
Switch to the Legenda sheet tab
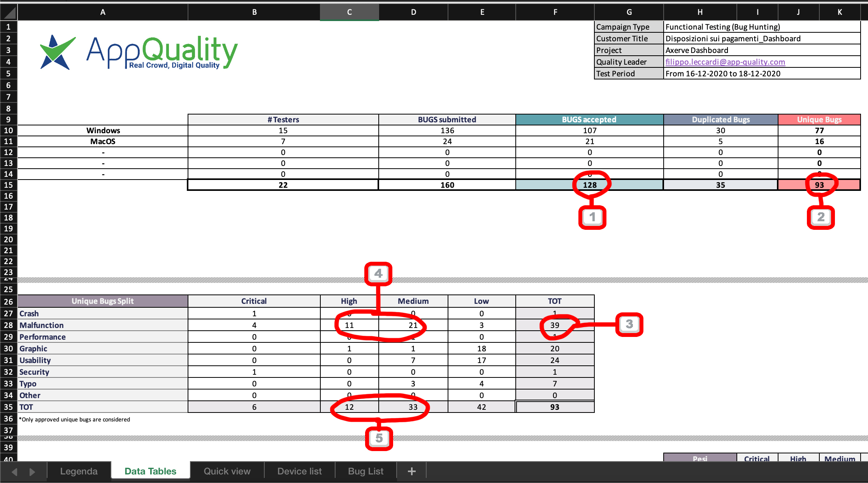click(79, 471)
